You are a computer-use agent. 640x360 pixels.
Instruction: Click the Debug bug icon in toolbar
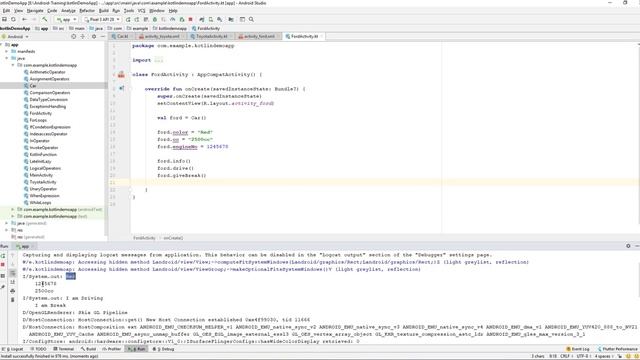click(x=155, y=19)
